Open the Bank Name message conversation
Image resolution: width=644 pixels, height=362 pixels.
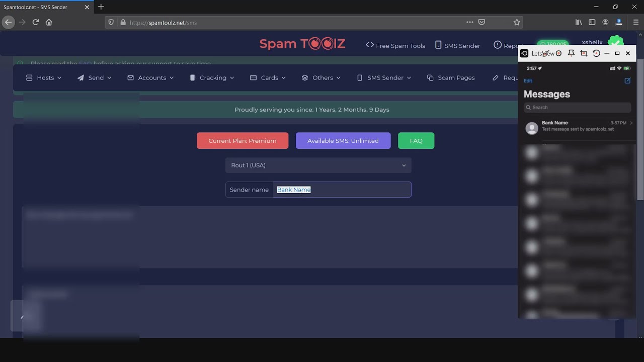577,128
